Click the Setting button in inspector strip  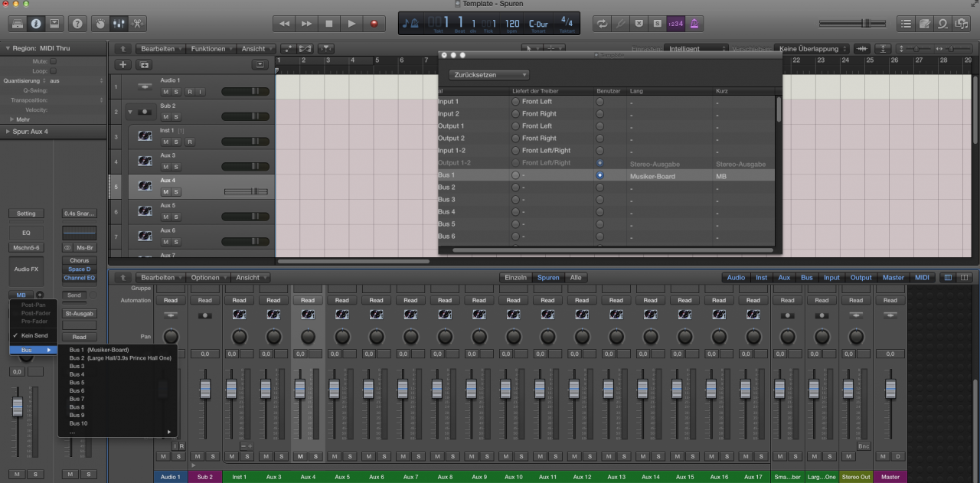(x=26, y=214)
